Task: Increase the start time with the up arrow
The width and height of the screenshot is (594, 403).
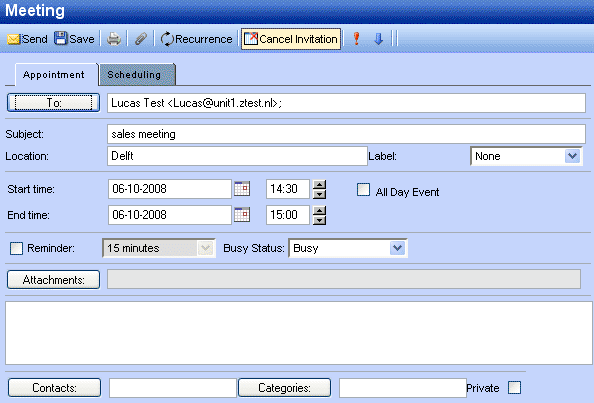Action: [320, 184]
